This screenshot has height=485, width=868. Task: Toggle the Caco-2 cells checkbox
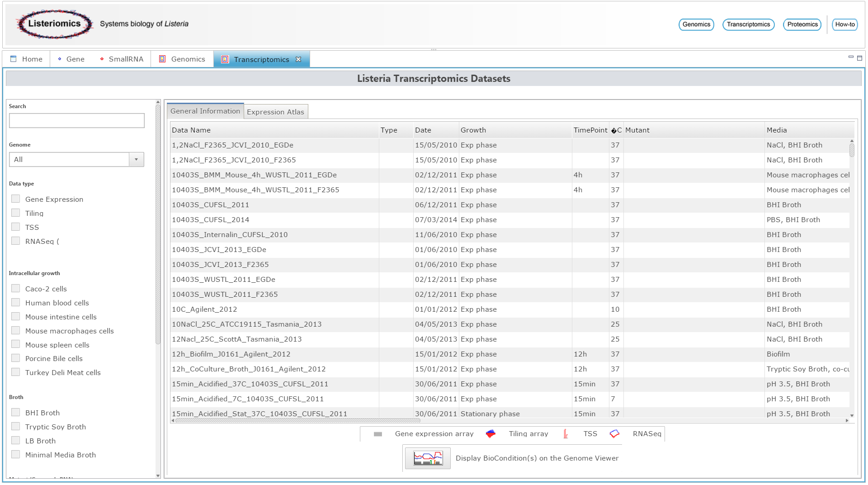16,289
